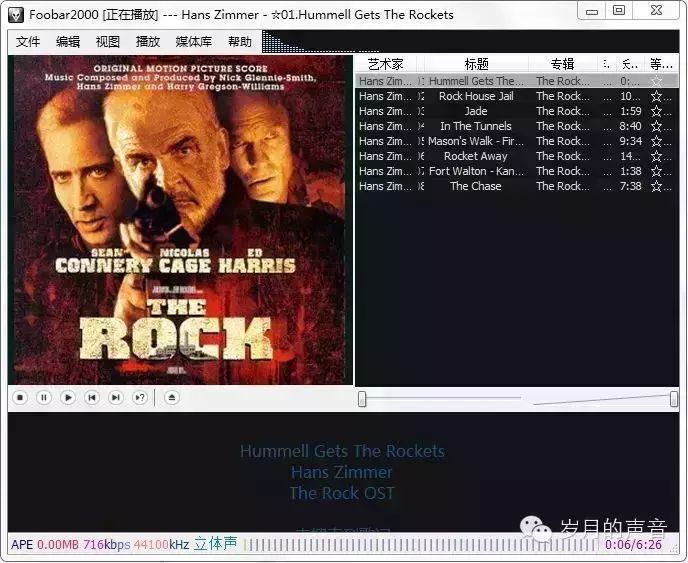The image size is (688, 563).
Task: Click the seek bar slider handle
Action: tap(362, 399)
